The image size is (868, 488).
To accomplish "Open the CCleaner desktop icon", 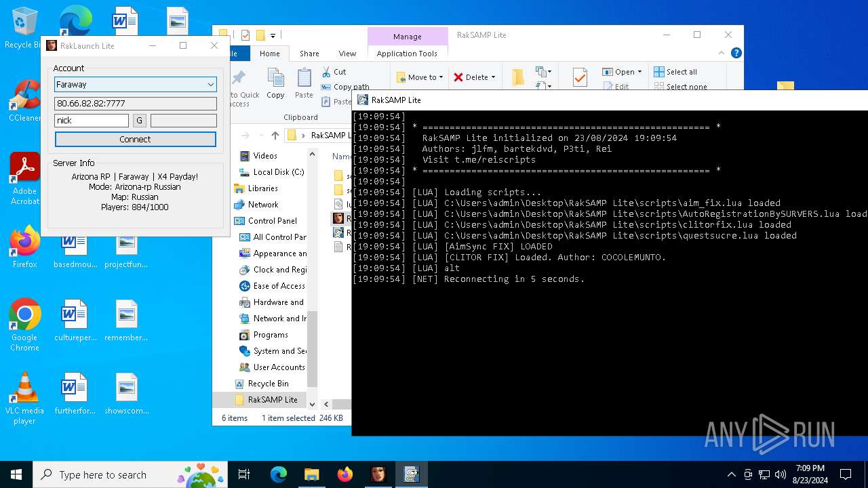I will point(24,102).
